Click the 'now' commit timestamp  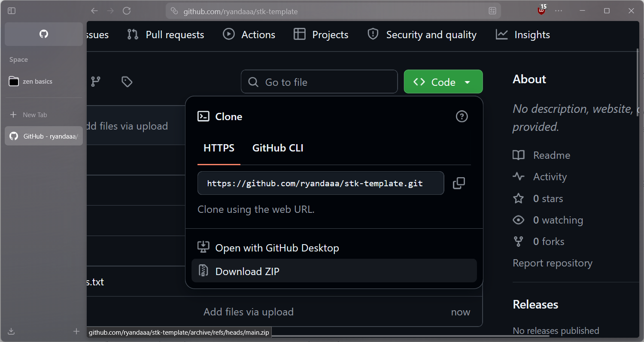[x=461, y=312]
